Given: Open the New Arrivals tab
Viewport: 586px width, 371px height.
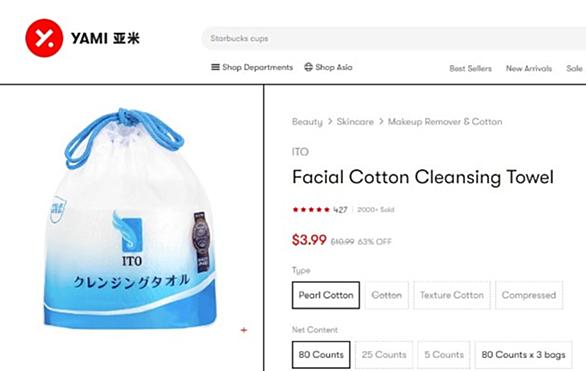Looking at the screenshot, I should (529, 68).
